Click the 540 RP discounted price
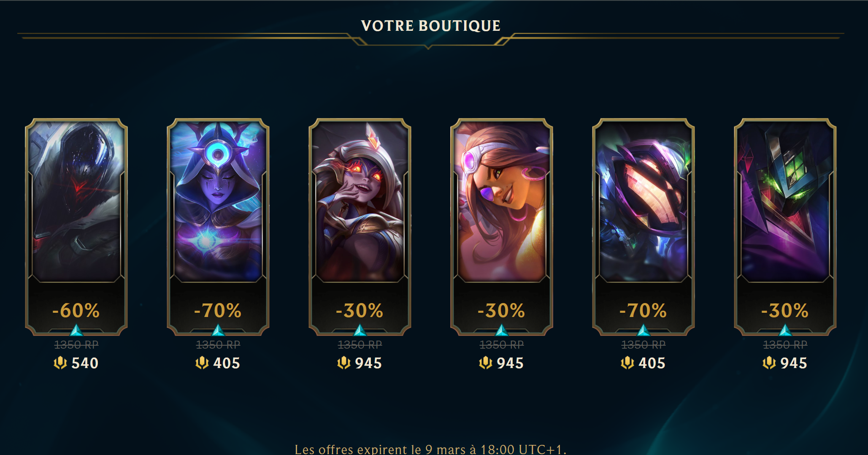The height and width of the screenshot is (455, 868). [85, 363]
